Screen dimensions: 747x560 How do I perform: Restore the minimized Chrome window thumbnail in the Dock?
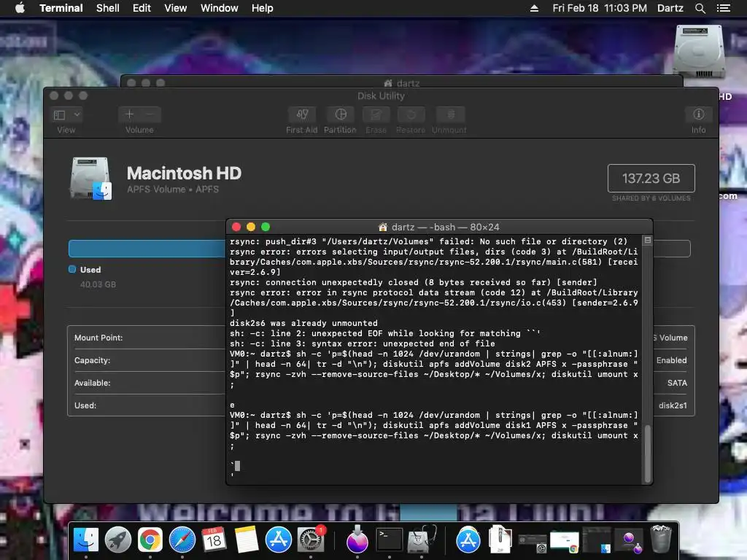coord(565,542)
